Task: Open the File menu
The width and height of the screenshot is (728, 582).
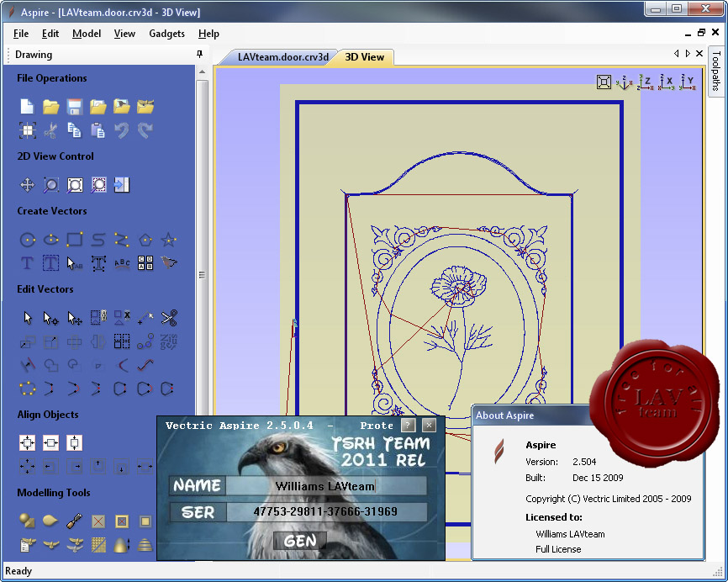Action: 21,34
